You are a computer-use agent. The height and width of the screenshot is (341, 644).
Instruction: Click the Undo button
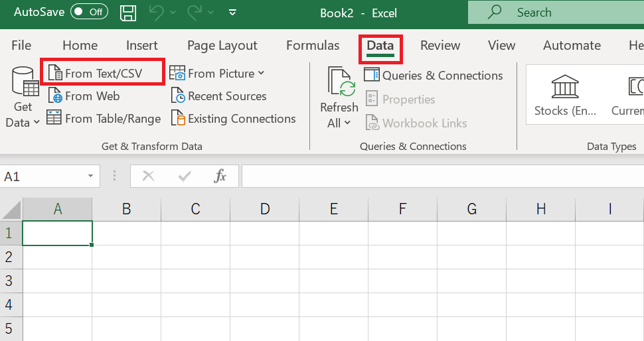click(x=156, y=13)
